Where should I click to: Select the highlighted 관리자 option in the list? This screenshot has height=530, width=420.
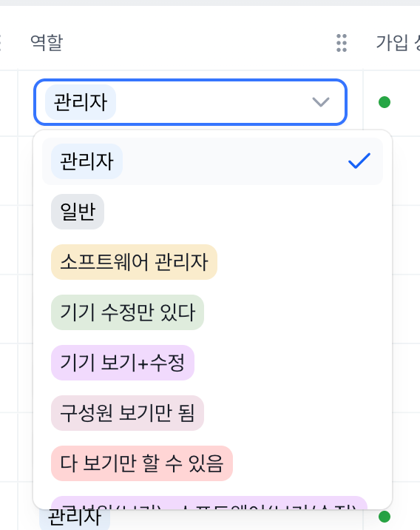213,161
